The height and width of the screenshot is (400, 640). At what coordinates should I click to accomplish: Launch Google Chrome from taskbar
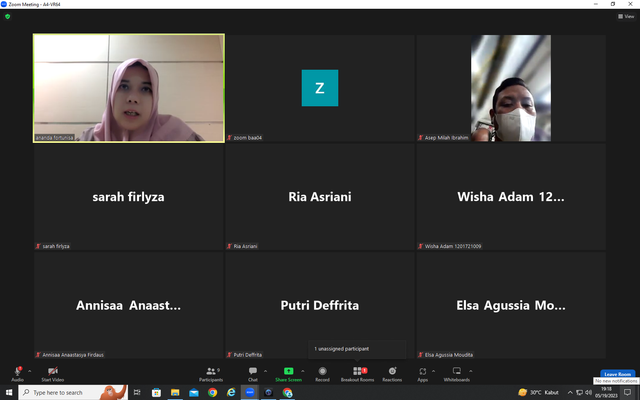point(213,392)
